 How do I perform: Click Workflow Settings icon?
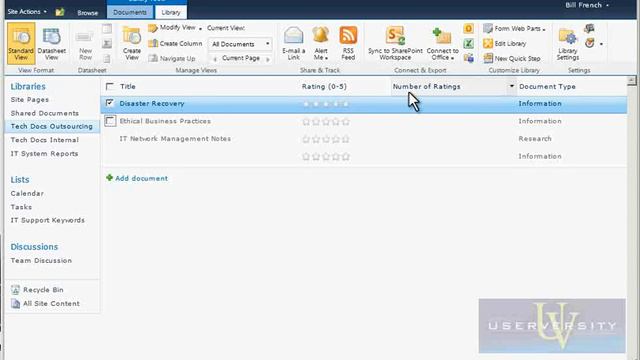point(589,43)
